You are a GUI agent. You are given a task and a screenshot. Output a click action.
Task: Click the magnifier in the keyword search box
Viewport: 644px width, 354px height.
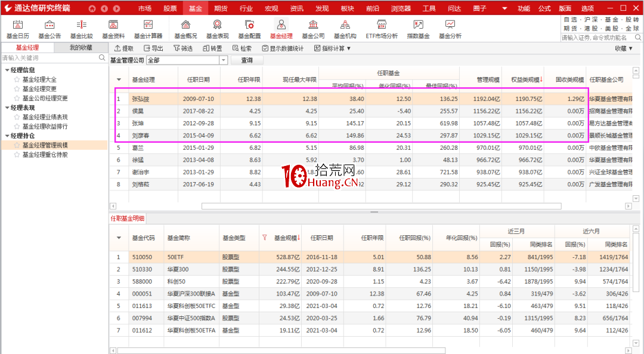point(102,58)
